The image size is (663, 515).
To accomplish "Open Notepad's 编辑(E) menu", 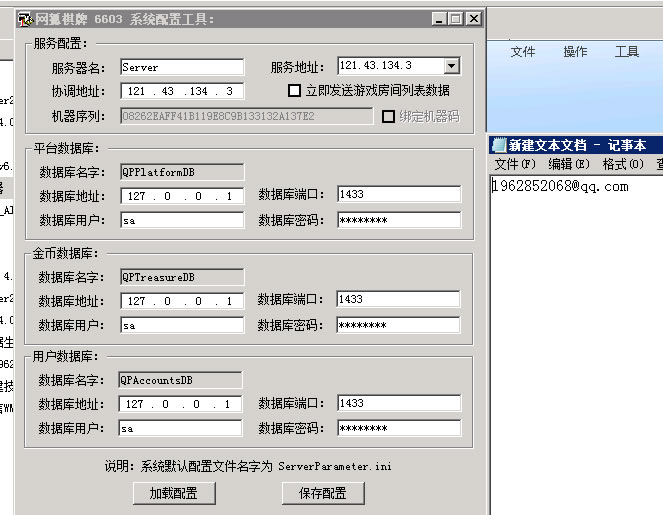I will click(568, 164).
